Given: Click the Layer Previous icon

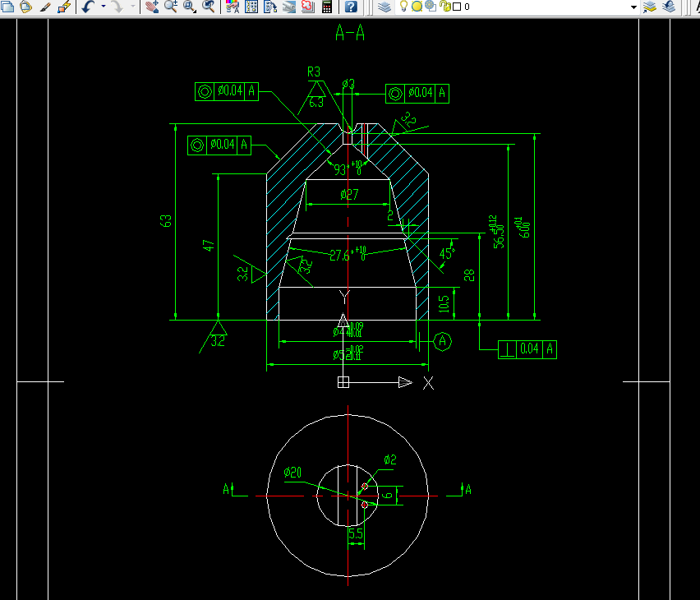Looking at the screenshot, I should click(668, 7).
